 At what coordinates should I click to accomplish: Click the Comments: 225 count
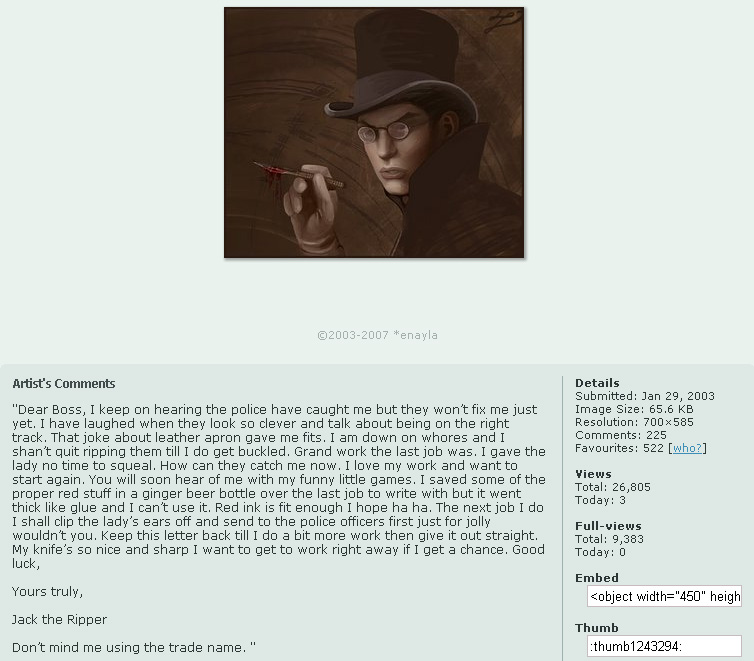(x=621, y=435)
